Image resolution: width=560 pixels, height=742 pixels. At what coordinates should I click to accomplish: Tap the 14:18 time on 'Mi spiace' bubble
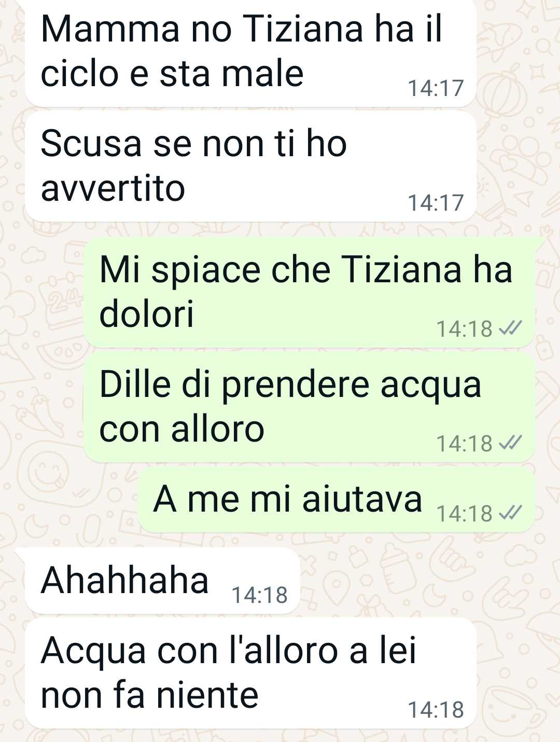click(x=464, y=329)
